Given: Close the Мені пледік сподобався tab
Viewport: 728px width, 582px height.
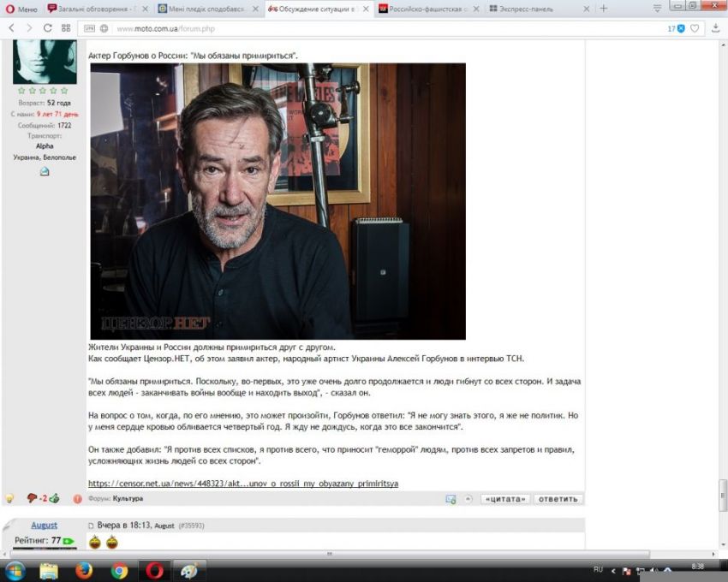Looking at the screenshot, I should coord(256,9).
